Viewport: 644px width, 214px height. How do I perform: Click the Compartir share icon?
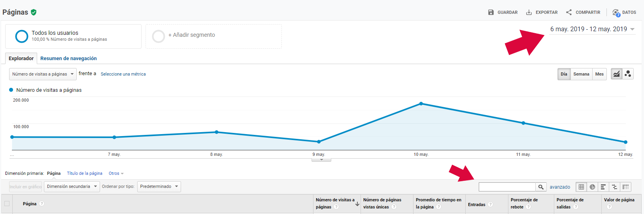tap(569, 12)
